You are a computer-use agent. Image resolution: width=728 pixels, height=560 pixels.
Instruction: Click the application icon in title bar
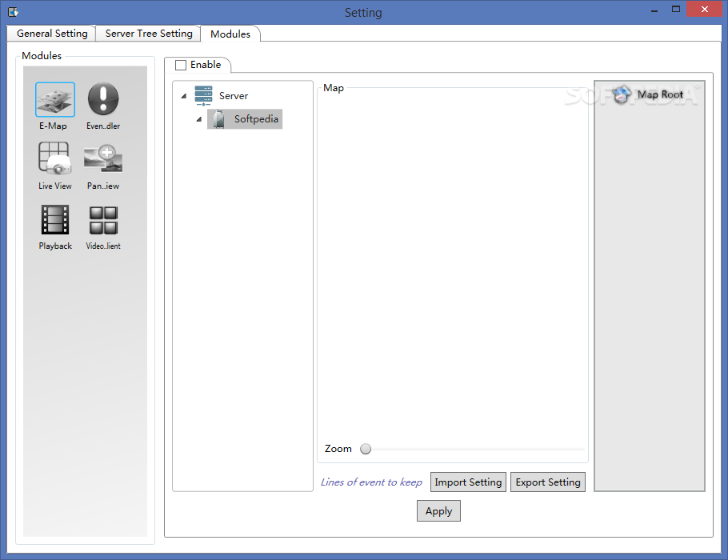13,12
